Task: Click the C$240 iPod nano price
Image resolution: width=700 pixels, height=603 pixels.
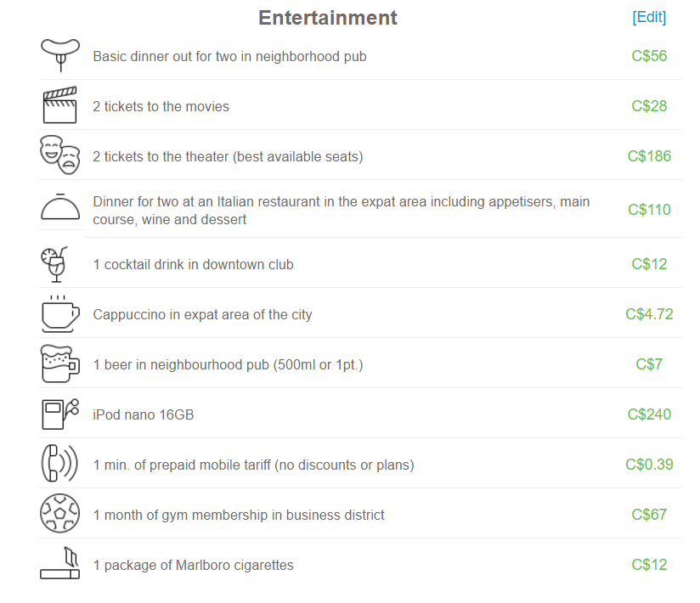Action: tap(649, 414)
